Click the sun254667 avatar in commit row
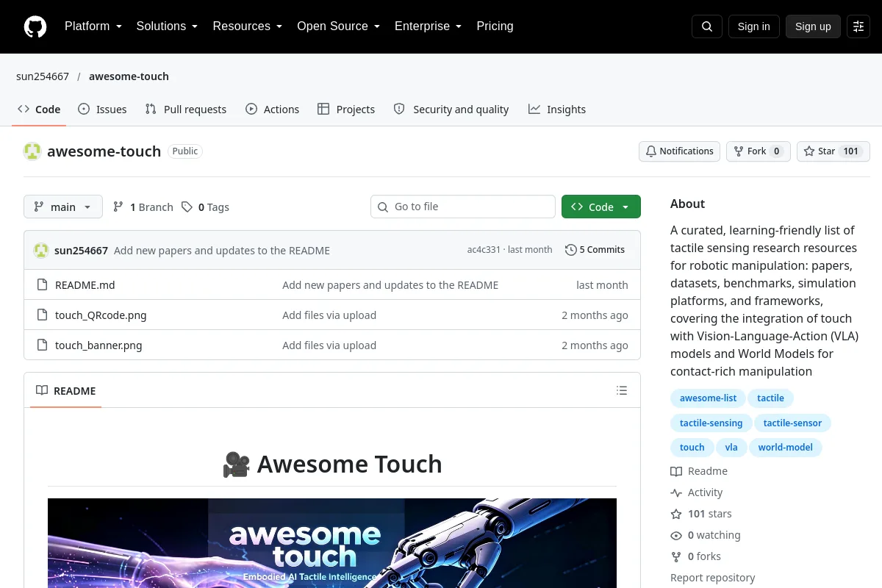 (41, 251)
